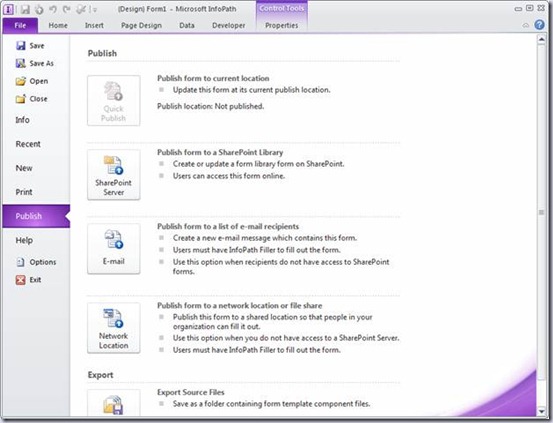
Task: Open InfoPath Options
Action: (36, 262)
